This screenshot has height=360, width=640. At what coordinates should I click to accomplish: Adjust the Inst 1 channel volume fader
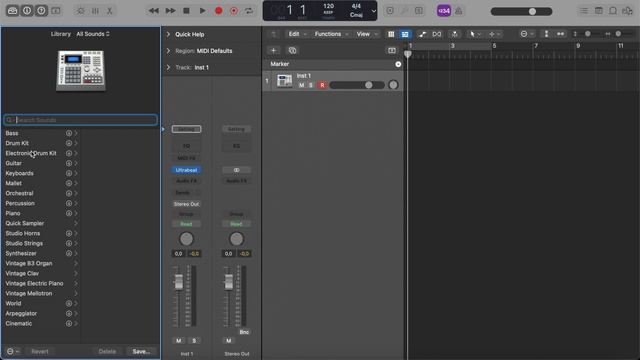[x=179, y=282]
